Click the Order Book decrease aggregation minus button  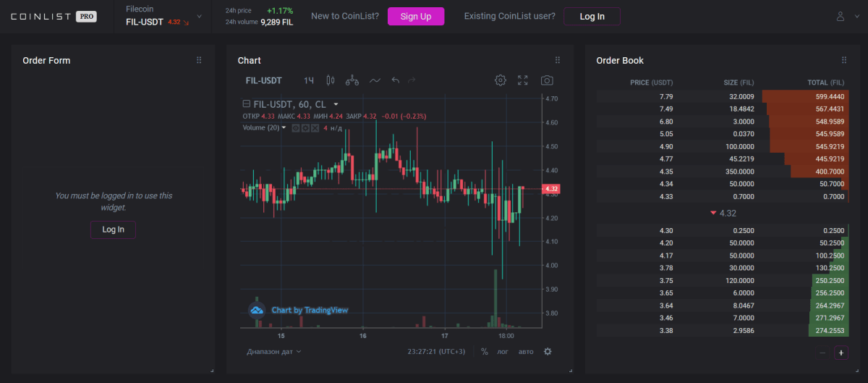click(x=823, y=353)
